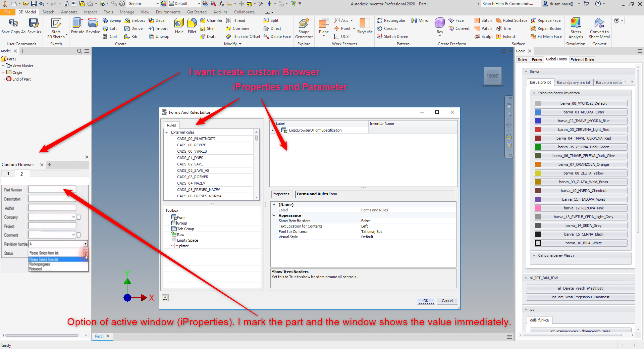Screen dimensions: 644x349
Task: Select Workinprogress from Status list
Action: tap(40, 264)
